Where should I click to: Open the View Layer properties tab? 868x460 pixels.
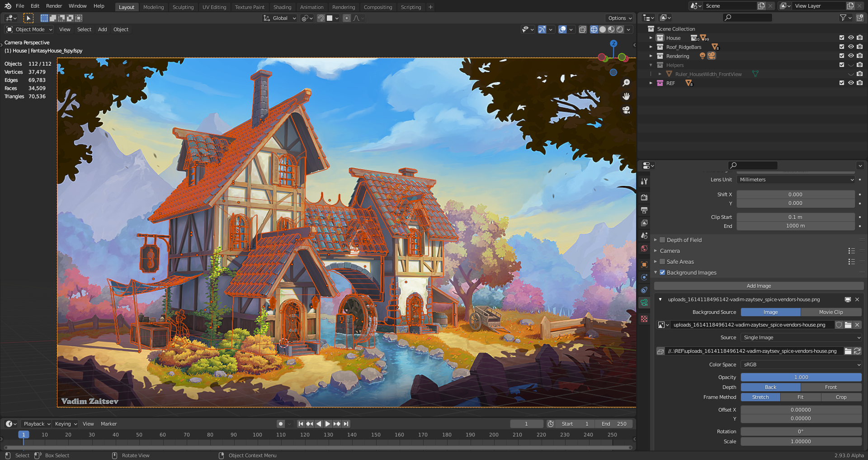[644, 223]
